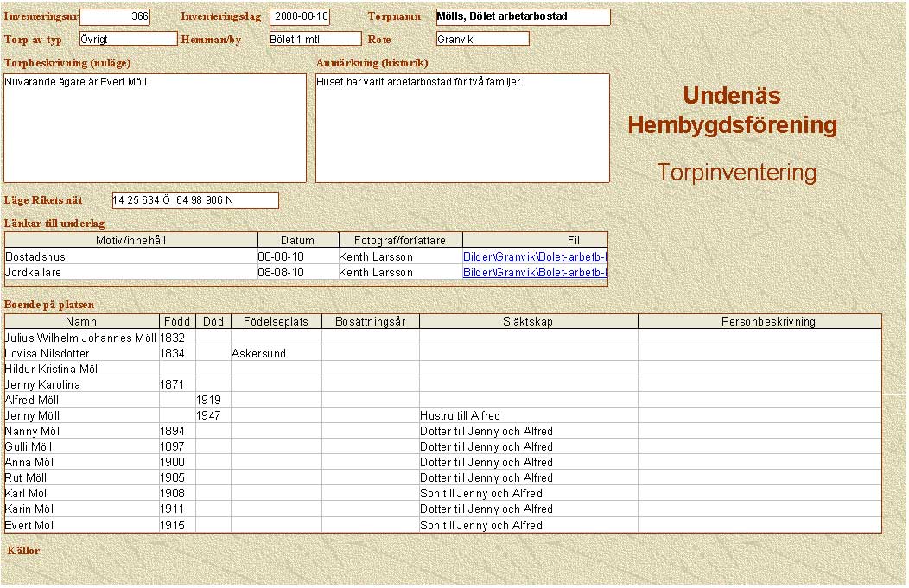Select the Inventeringsdag date field
Image resolution: width=909 pixels, height=588 pixels.
(x=300, y=16)
